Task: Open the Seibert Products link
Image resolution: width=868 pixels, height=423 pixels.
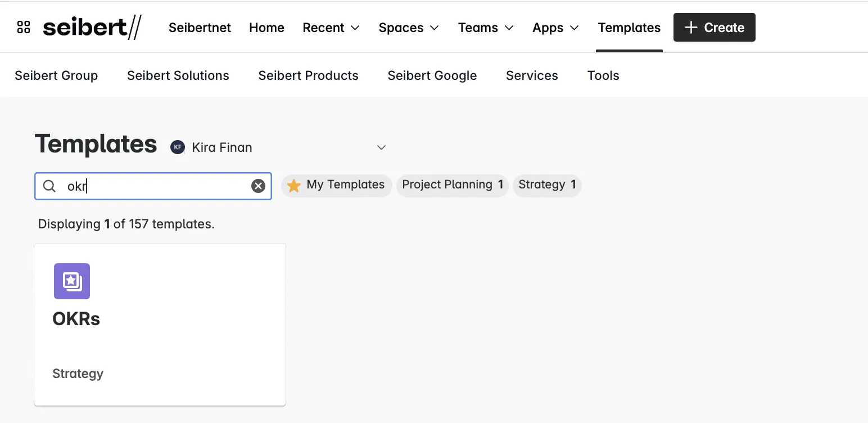Action: point(308,75)
